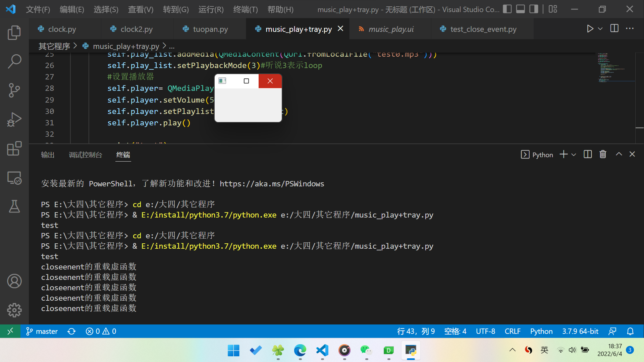Open the Extensions view
The height and width of the screenshot is (362, 644).
[x=14, y=148]
